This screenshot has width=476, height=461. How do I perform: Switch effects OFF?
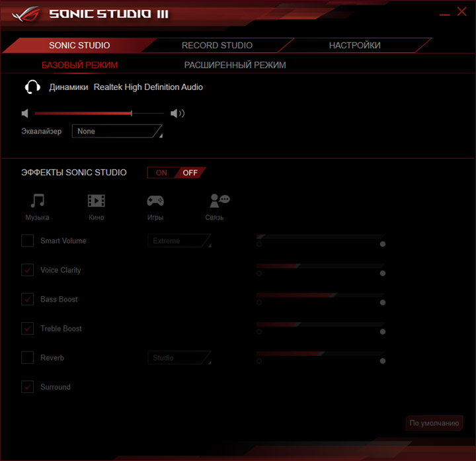pyautogui.click(x=190, y=173)
